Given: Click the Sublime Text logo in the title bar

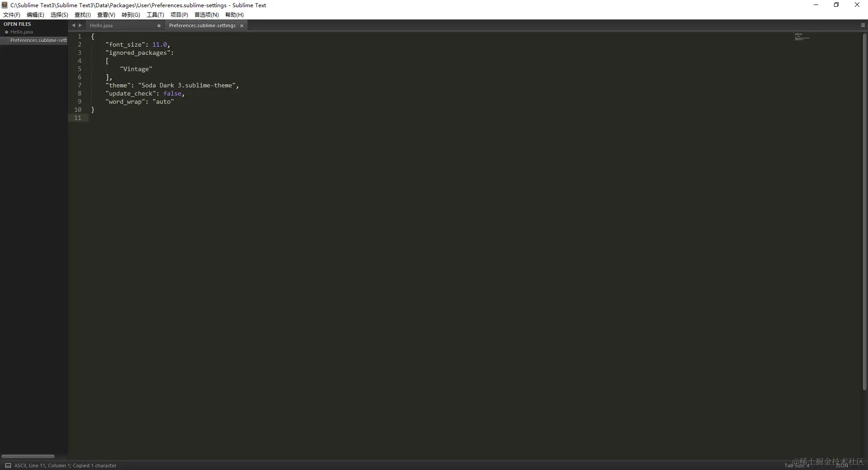Looking at the screenshot, I should click(x=5, y=5).
